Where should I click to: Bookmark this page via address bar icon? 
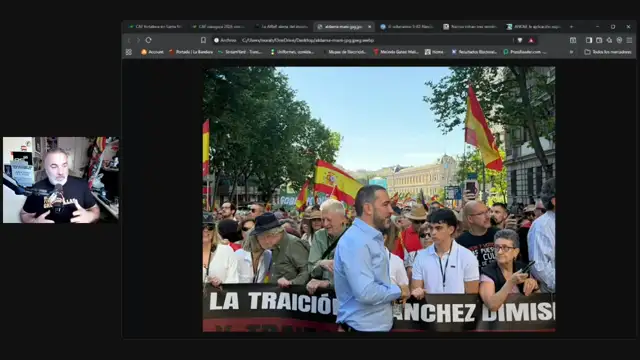coord(203,40)
